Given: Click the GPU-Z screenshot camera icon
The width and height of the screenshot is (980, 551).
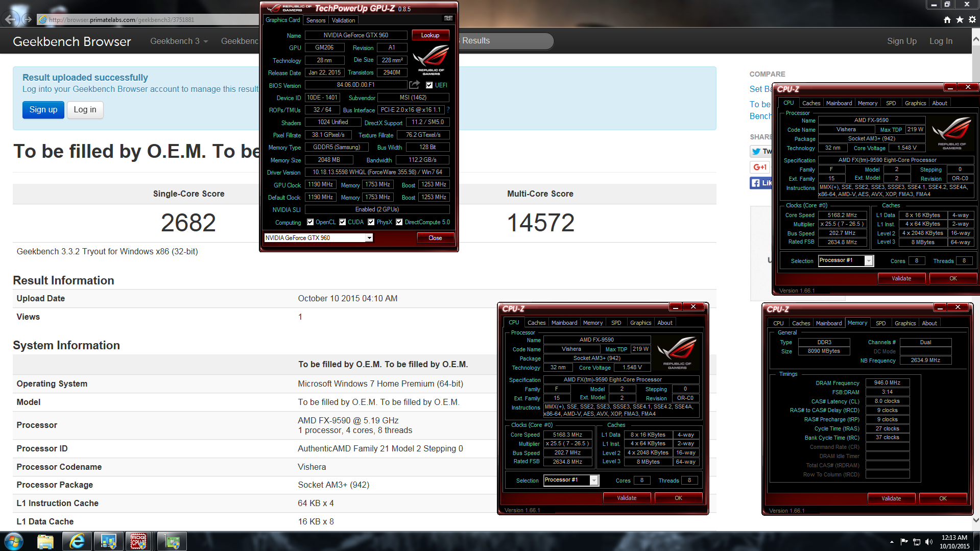Looking at the screenshot, I should coord(448,18).
